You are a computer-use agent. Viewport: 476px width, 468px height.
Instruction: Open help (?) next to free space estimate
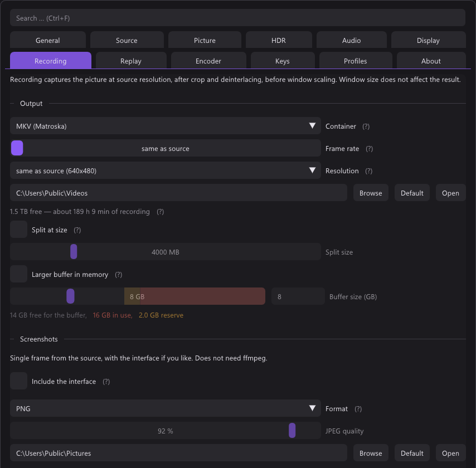point(161,212)
